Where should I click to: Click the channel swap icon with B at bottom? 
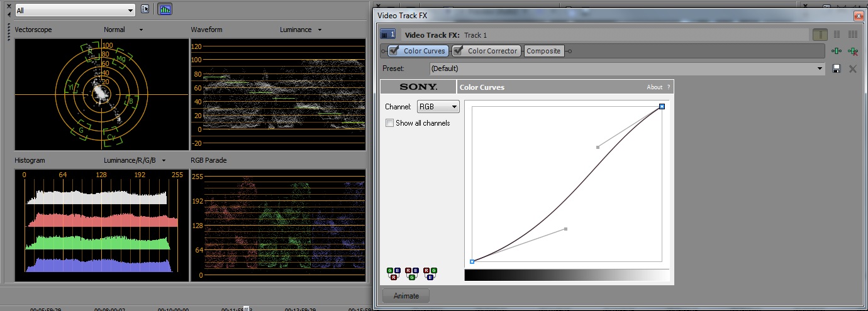(x=430, y=273)
